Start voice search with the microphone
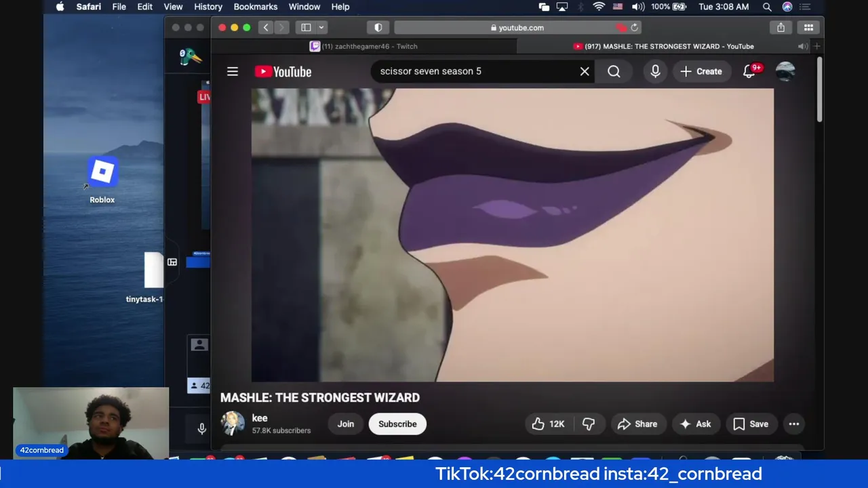 click(x=655, y=71)
